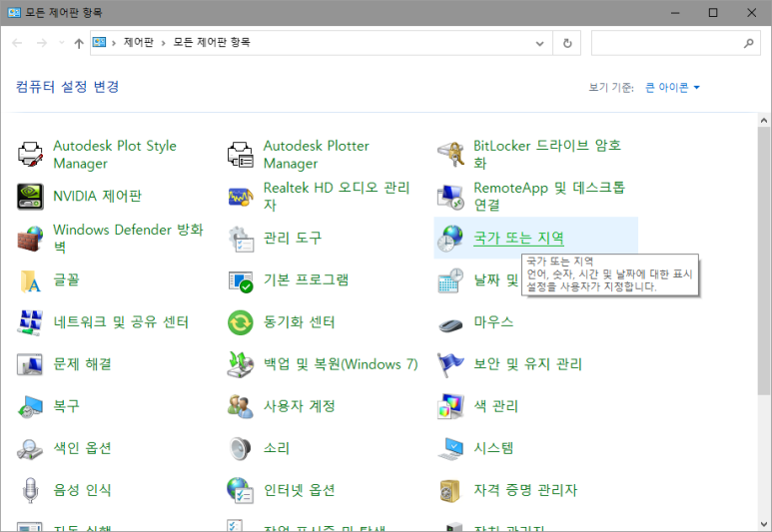Open the recent locations dropdown arrow
The image size is (772, 532).
62,43
